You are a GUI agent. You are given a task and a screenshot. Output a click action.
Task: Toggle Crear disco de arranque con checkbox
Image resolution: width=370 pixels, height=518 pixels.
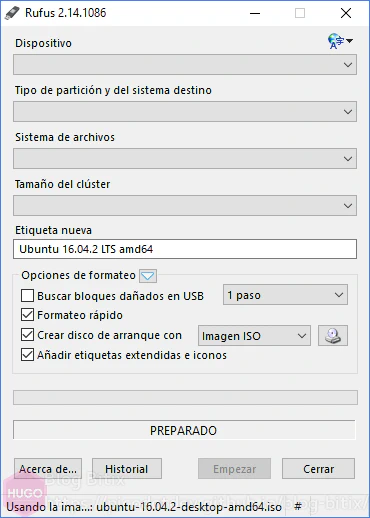tap(27, 335)
